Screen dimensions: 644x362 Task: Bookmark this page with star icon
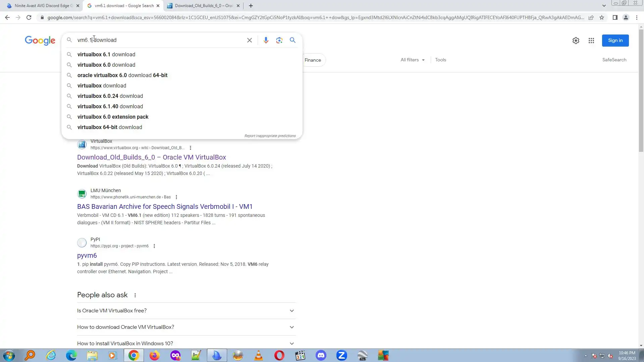click(x=602, y=17)
